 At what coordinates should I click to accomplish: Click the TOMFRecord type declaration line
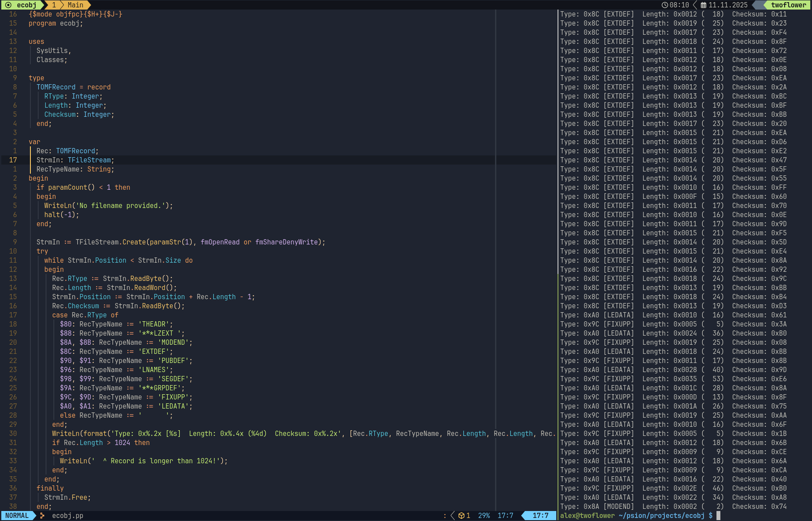coord(73,87)
